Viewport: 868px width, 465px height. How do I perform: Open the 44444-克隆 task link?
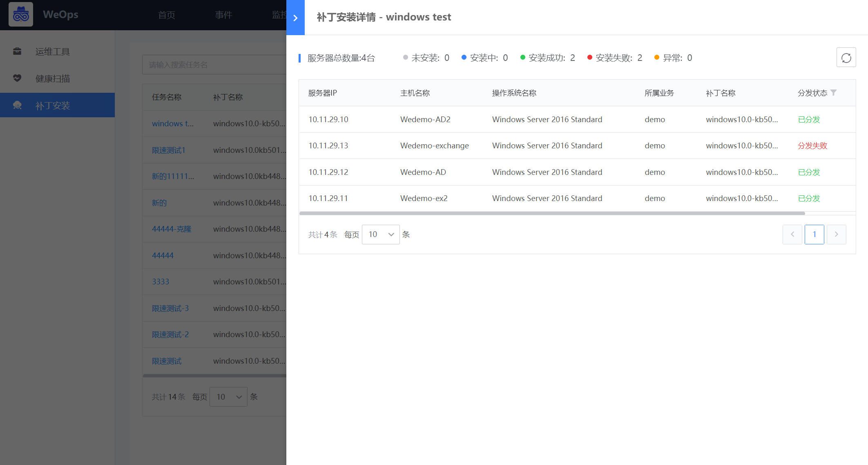click(172, 229)
